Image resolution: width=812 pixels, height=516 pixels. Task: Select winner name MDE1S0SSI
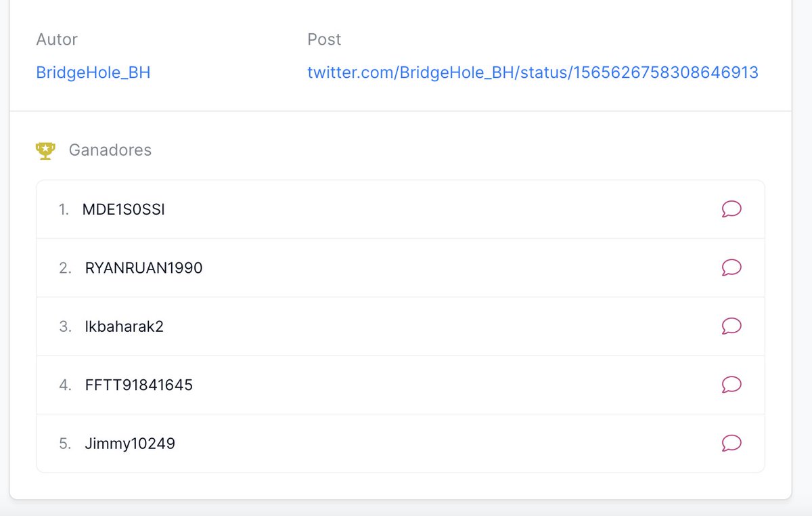tap(124, 210)
